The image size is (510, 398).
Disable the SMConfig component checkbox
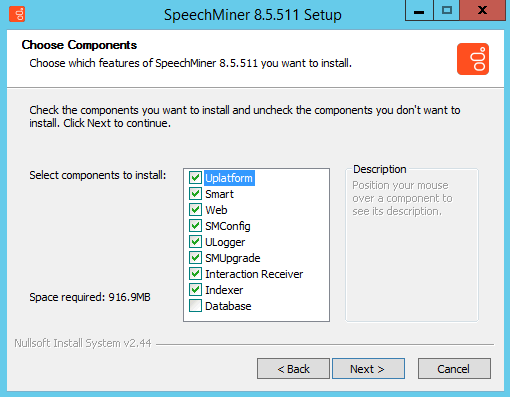pos(195,226)
